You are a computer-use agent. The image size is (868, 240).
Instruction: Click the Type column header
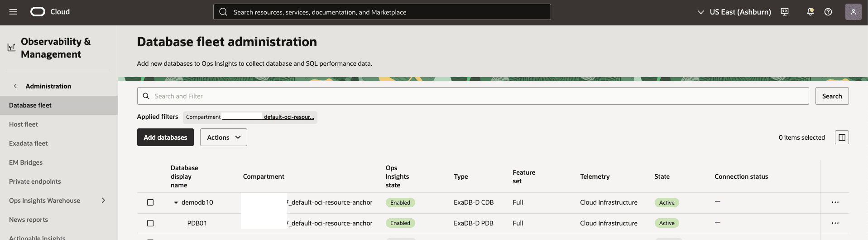click(x=461, y=176)
